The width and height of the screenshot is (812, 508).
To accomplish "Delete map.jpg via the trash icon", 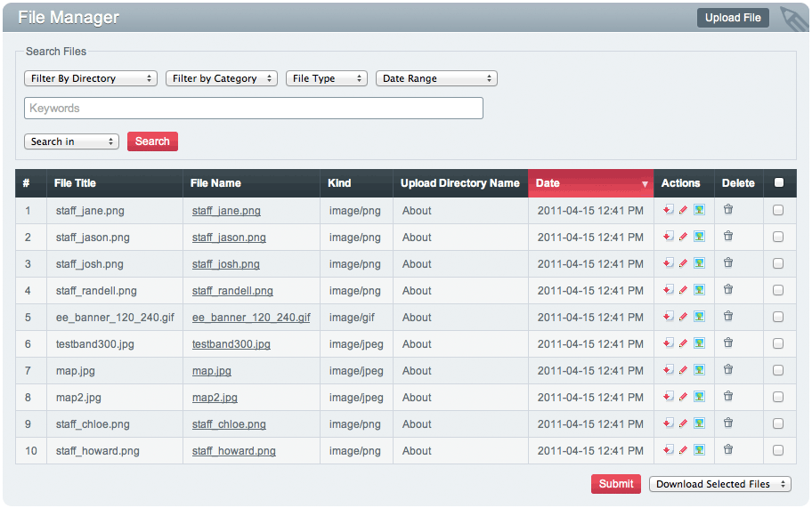I will click(728, 369).
